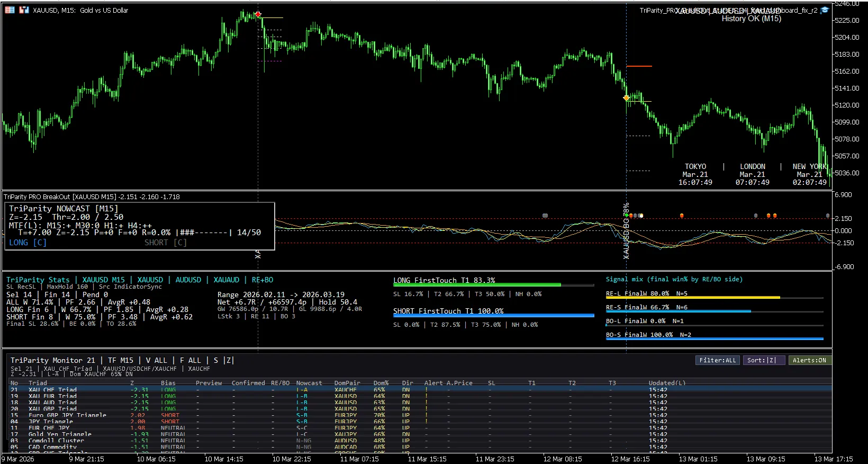Toggle the Alerts:ON button

tap(809, 360)
